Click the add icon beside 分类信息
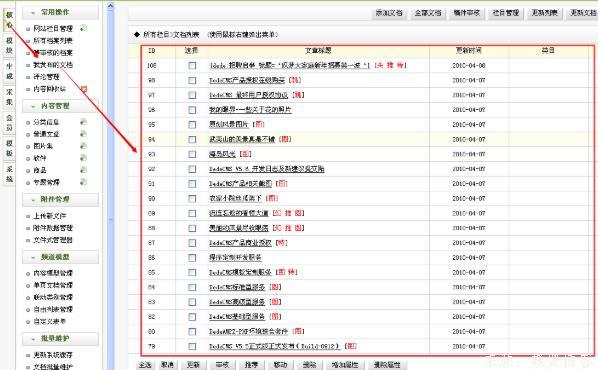 (83, 122)
